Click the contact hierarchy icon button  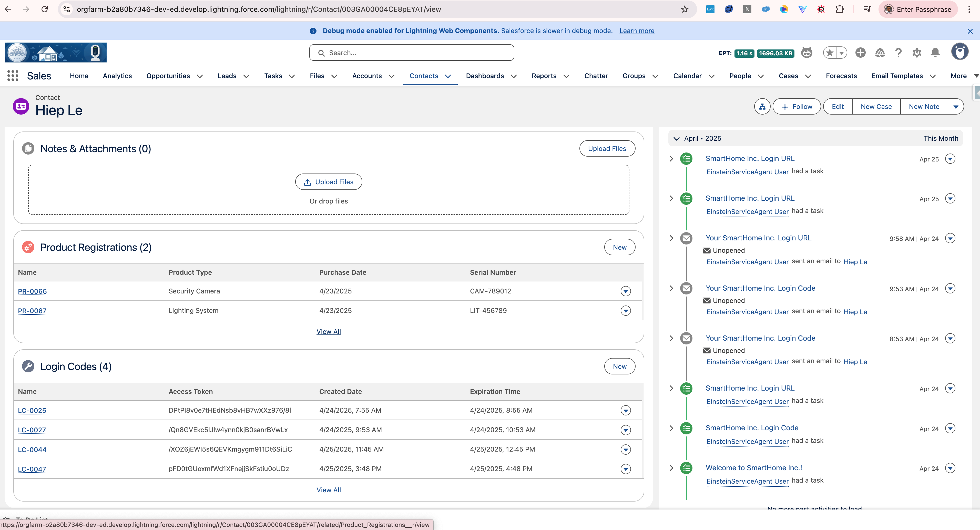(762, 107)
